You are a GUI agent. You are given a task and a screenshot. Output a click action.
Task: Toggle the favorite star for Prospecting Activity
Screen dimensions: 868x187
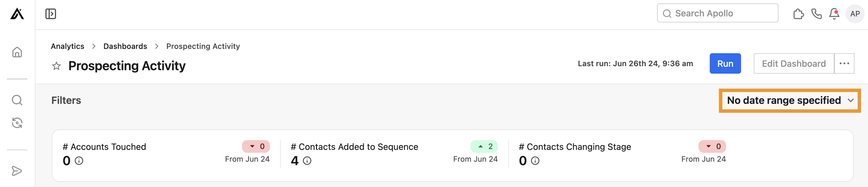56,66
